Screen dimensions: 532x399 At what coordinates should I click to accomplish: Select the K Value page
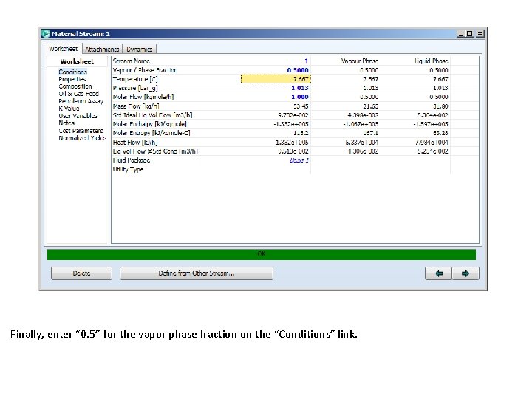[x=69, y=109]
